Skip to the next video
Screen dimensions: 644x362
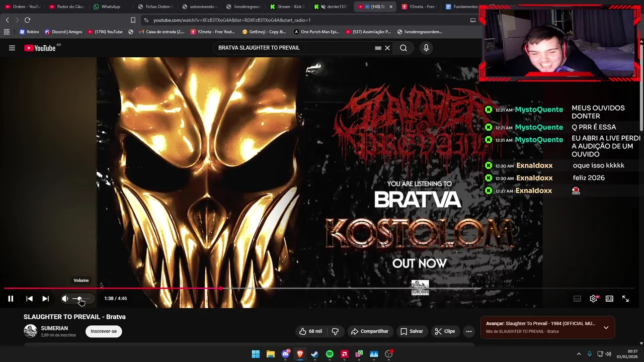(45, 299)
